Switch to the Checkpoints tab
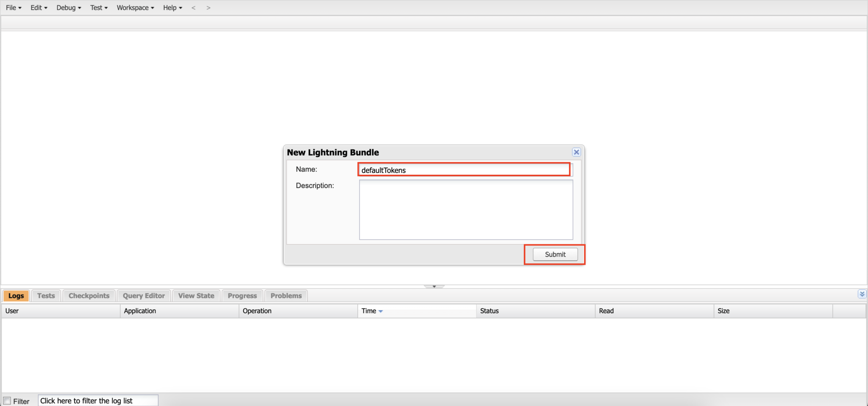 click(x=89, y=296)
